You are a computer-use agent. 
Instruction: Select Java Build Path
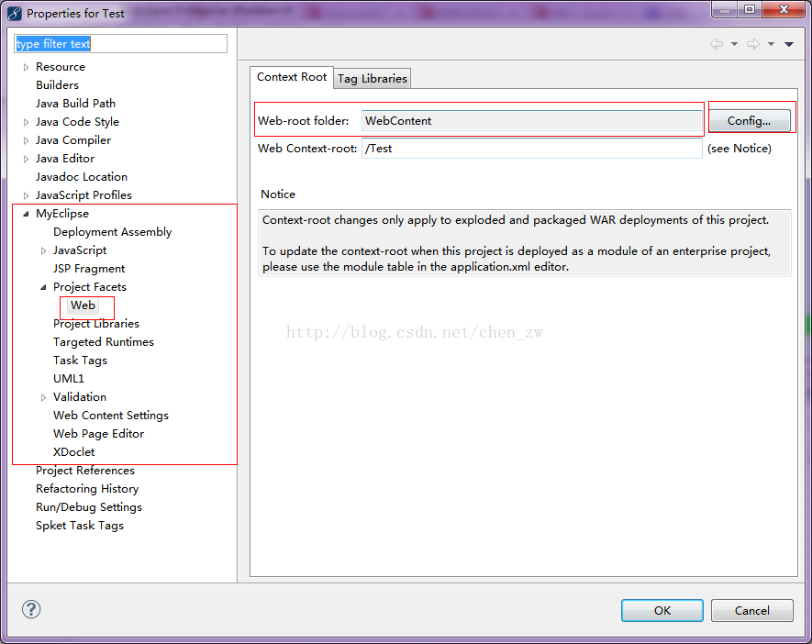75,104
